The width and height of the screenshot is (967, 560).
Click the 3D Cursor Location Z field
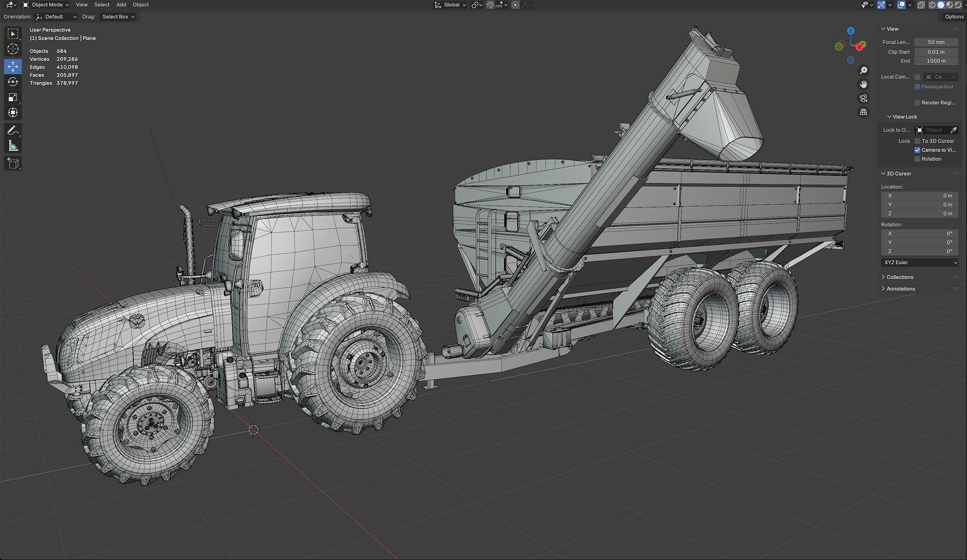[x=920, y=213]
